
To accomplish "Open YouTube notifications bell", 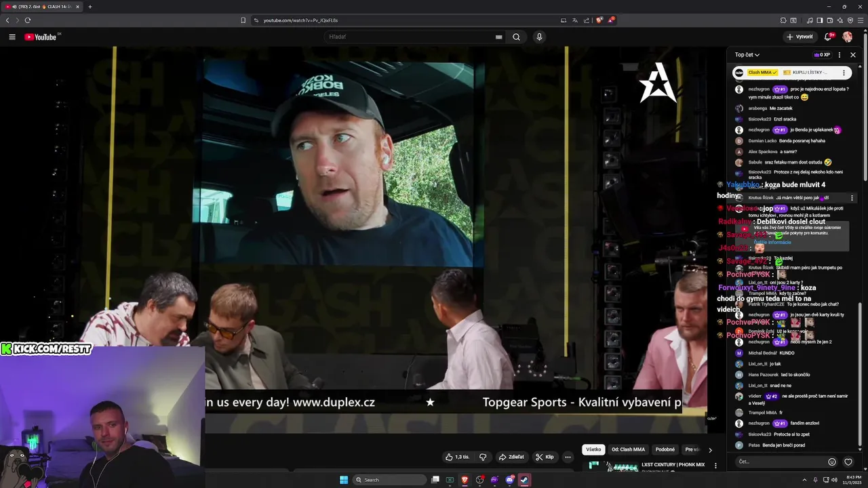I will coord(828,37).
